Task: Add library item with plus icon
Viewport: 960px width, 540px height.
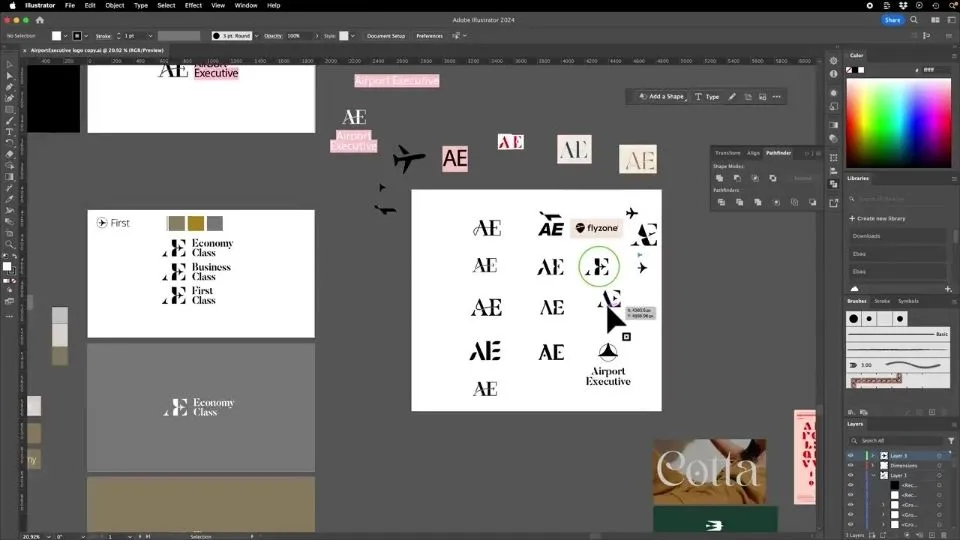Action: 948,288
